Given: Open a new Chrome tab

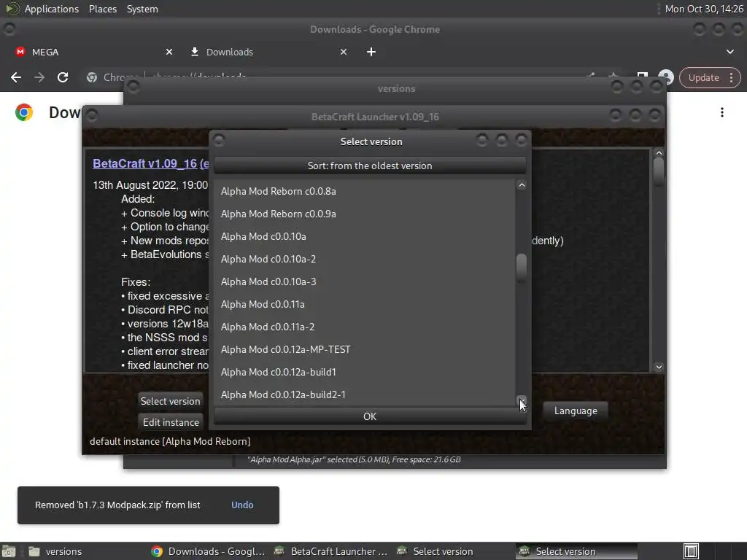Looking at the screenshot, I should coord(371,52).
